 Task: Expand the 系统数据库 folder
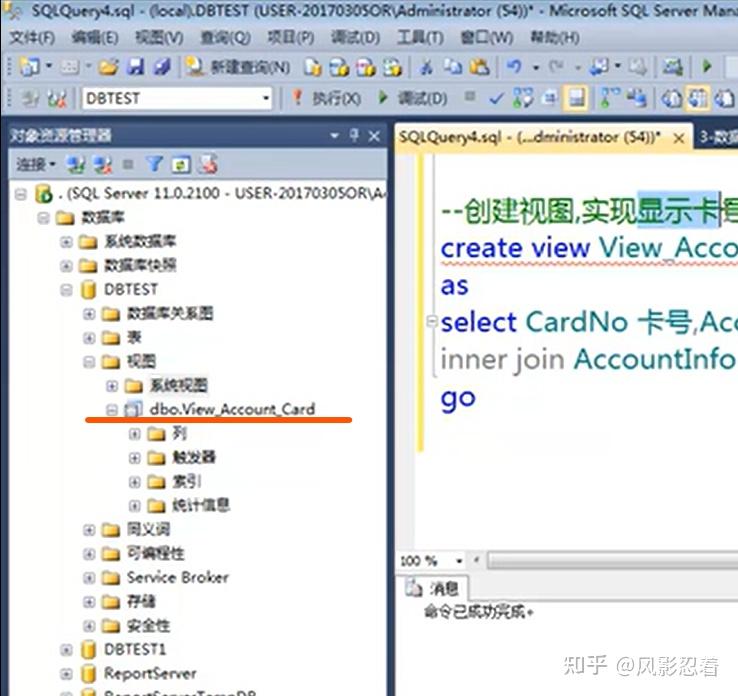click(x=66, y=242)
